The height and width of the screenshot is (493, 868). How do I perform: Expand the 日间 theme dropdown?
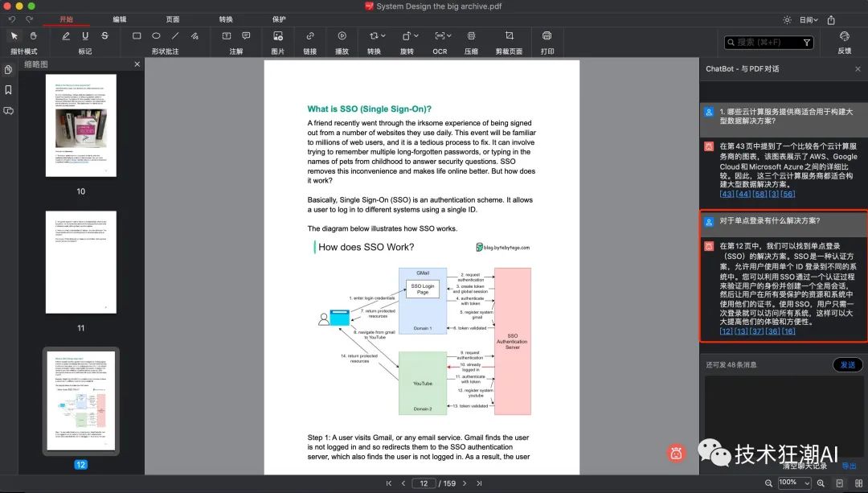pos(808,20)
